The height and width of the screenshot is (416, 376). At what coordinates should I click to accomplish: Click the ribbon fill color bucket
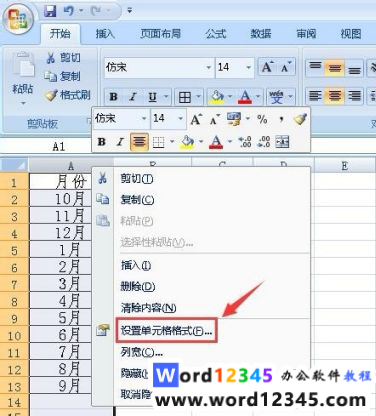click(217, 97)
